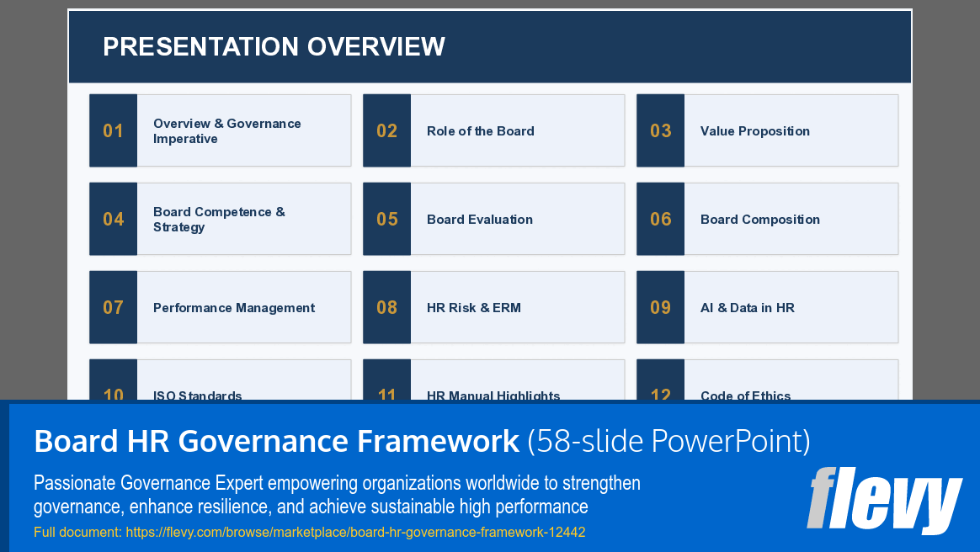Viewport: 980px width, 552px height.
Task: Click the Board HR Governance Framework title
Action: point(276,441)
